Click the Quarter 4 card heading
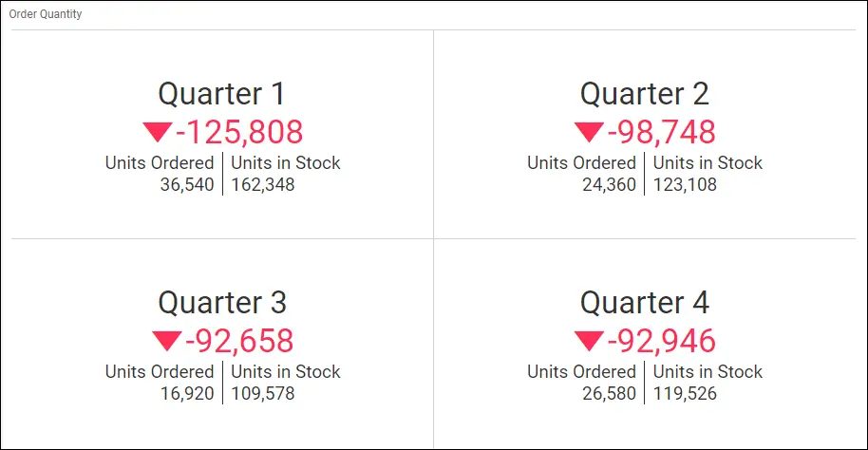 click(644, 302)
